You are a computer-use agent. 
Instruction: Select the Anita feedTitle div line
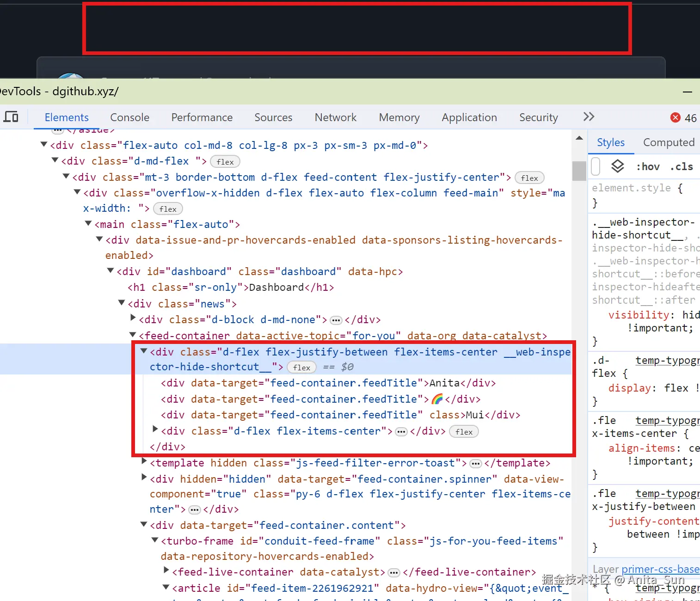pyautogui.click(x=328, y=383)
